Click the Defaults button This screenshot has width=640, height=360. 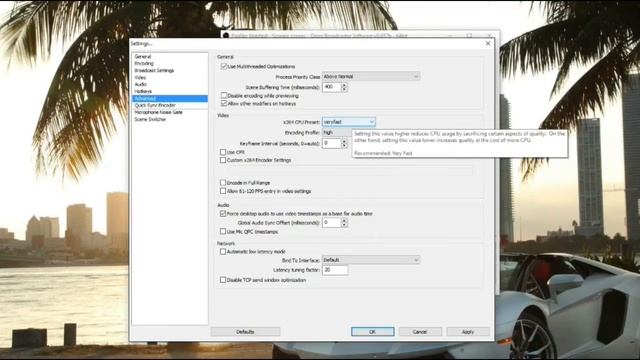245,332
